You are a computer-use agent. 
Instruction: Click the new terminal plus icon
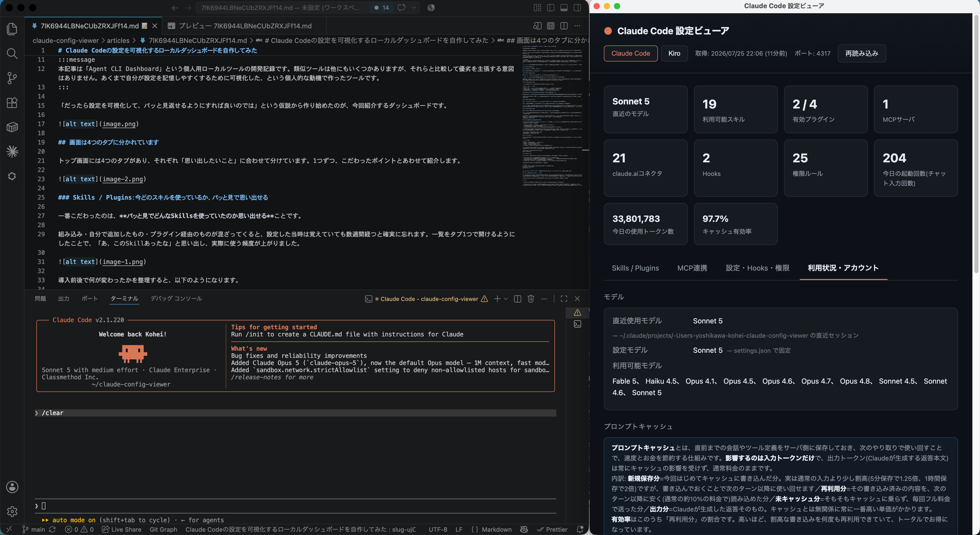click(x=497, y=299)
